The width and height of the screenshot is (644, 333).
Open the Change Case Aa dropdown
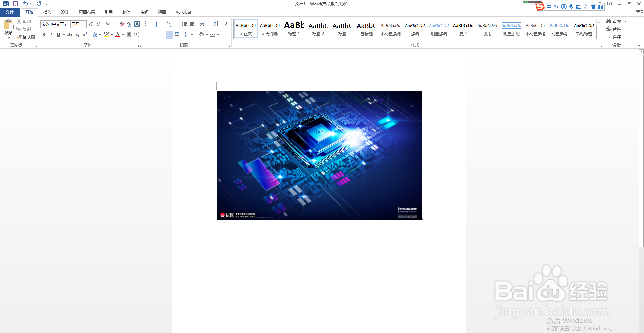click(x=109, y=24)
